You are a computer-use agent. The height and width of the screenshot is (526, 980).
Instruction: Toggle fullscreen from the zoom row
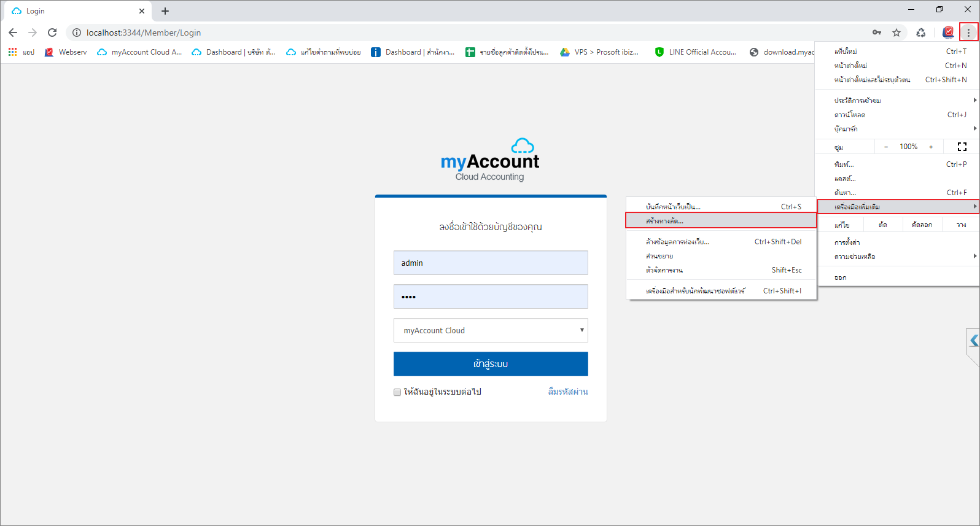pyautogui.click(x=962, y=147)
